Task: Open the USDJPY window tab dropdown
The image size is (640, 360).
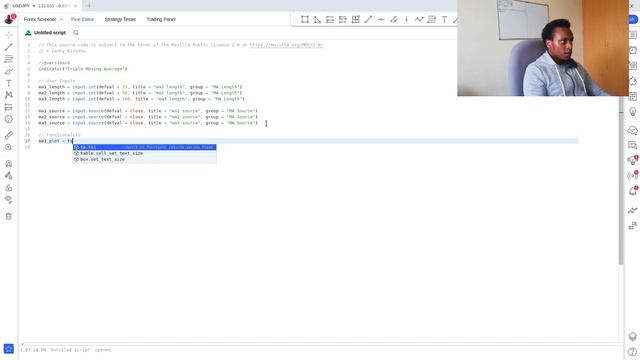Action: point(34,6)
